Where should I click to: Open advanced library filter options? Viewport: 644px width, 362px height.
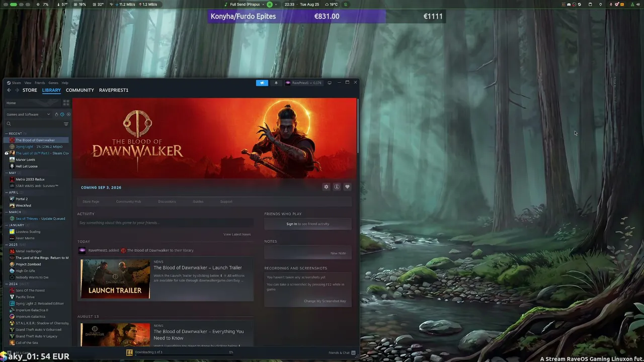[x=66, y=124]
